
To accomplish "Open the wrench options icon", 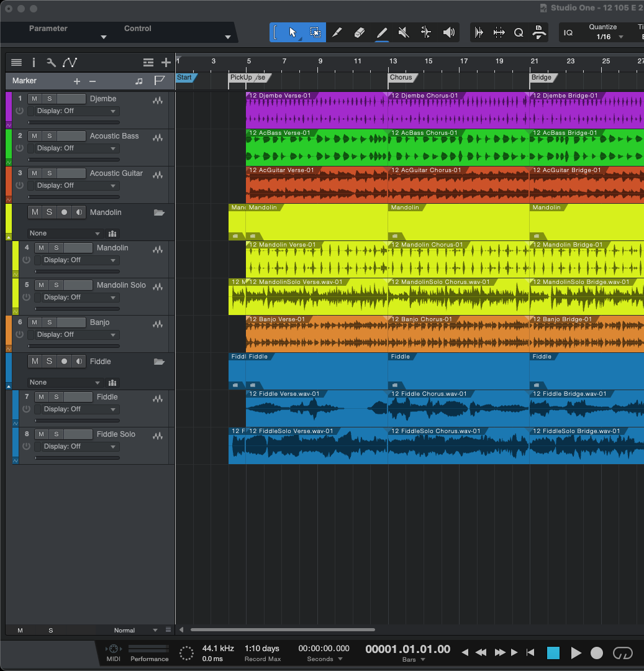I will point(51,63).
